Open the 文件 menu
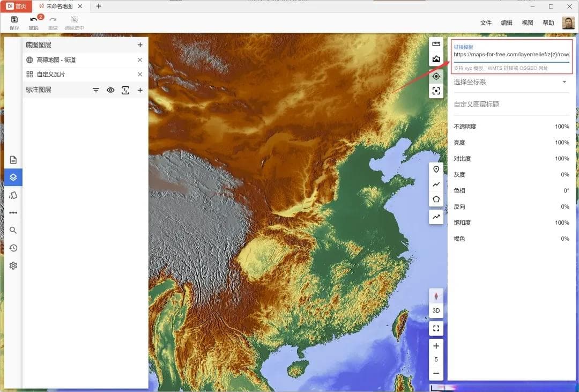 pyautogui.click(x=486, y=23)
